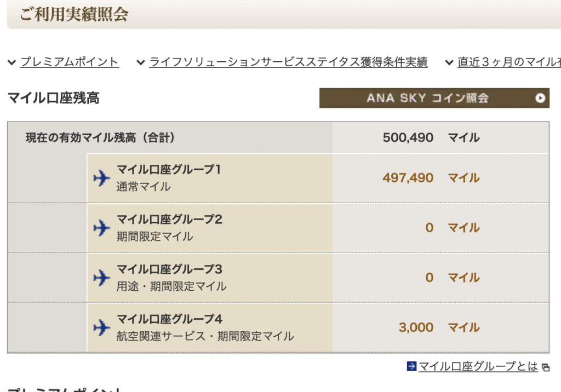Jump to the プレミアムポイント section
Screen dimensions: 561x392
point(70,62)
